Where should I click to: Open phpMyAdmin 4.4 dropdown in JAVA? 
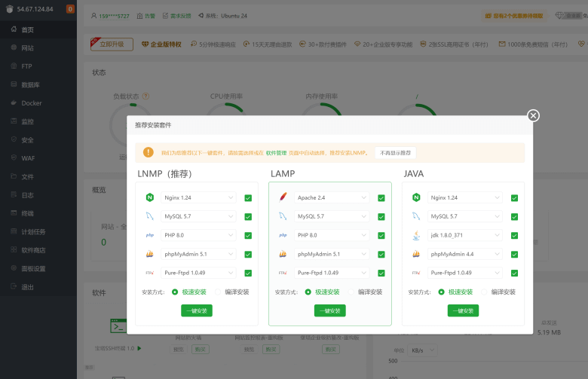464,254
